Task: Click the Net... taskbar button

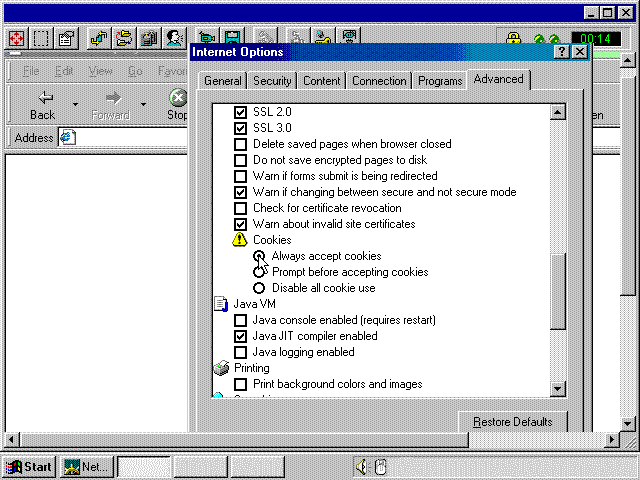Action: click(86, 467)
